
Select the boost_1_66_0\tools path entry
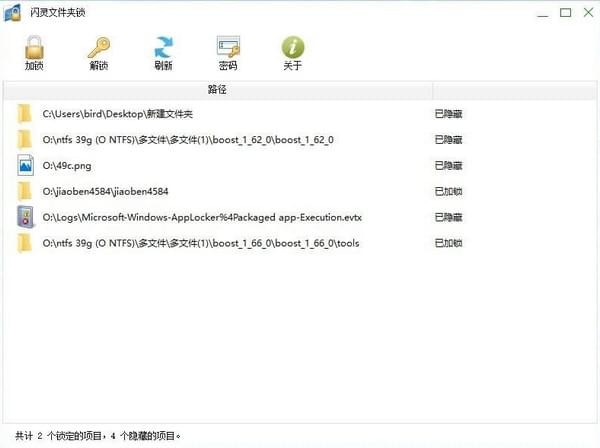201,243
